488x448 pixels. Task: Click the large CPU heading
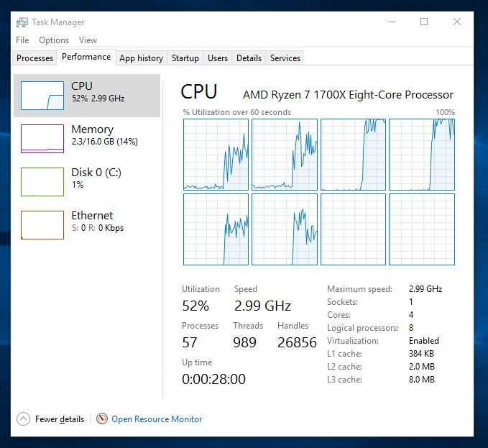[x=199, y=92]
